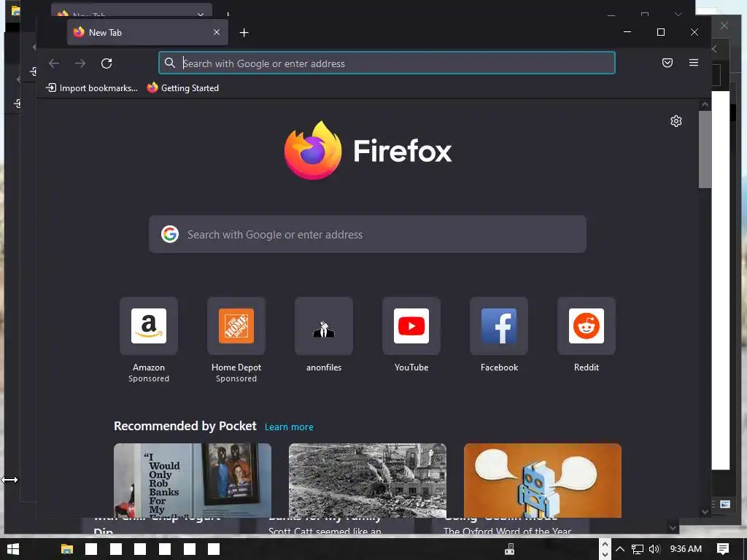
Task: Focus the address bar search field
Action: 387,63
